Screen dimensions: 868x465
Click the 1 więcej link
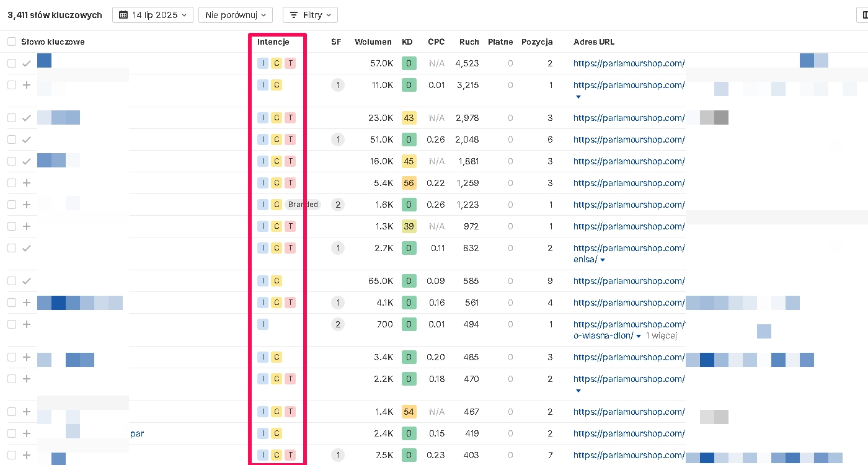(661, 336)
